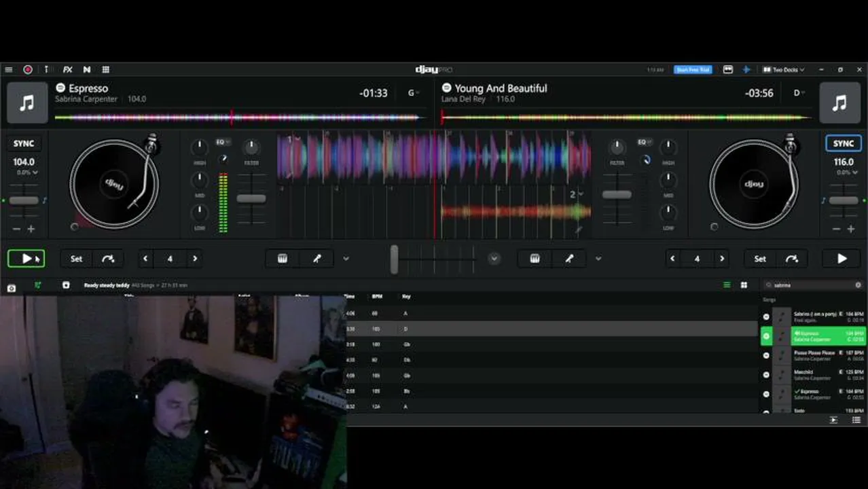This screenshot has height=489, width=868.
Task: Click the right deck album artwork music note
Action: click(x=840, y=103)
